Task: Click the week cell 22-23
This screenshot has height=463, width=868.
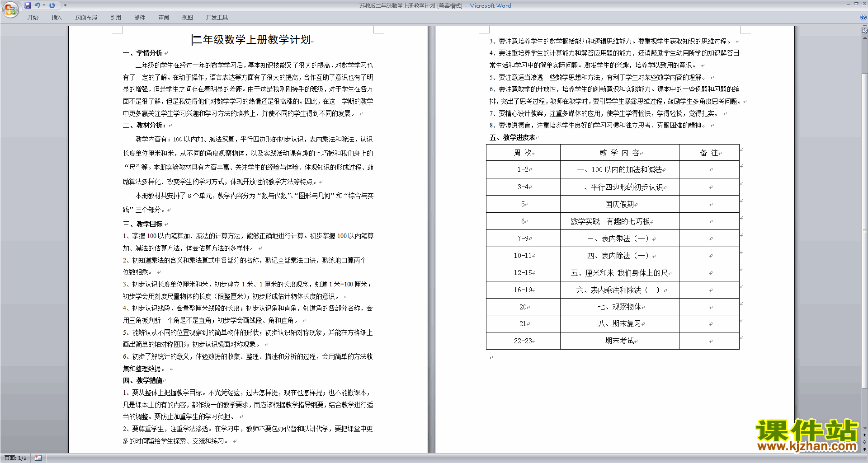Action: pyautogui.click(x=523, y=341)
